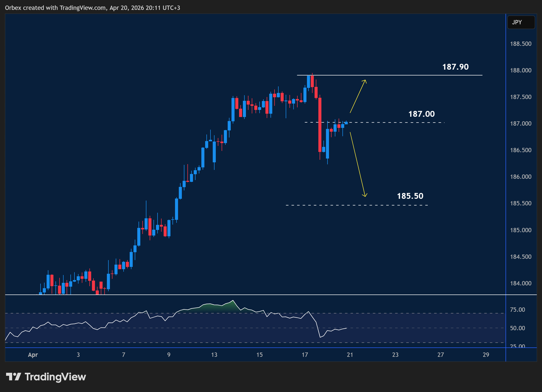Click the TradingView wordmark text
This screenshot has height=392, width=542.
click(x=55, y=377)
